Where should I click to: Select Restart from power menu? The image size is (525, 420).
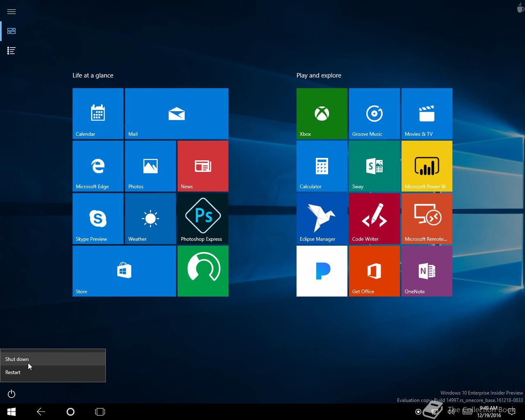coord(53,372)
